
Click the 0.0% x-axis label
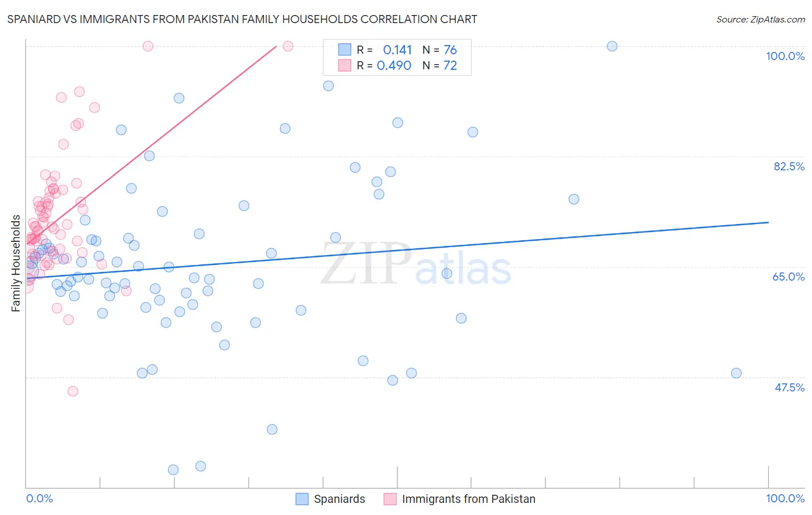[39, 498]
